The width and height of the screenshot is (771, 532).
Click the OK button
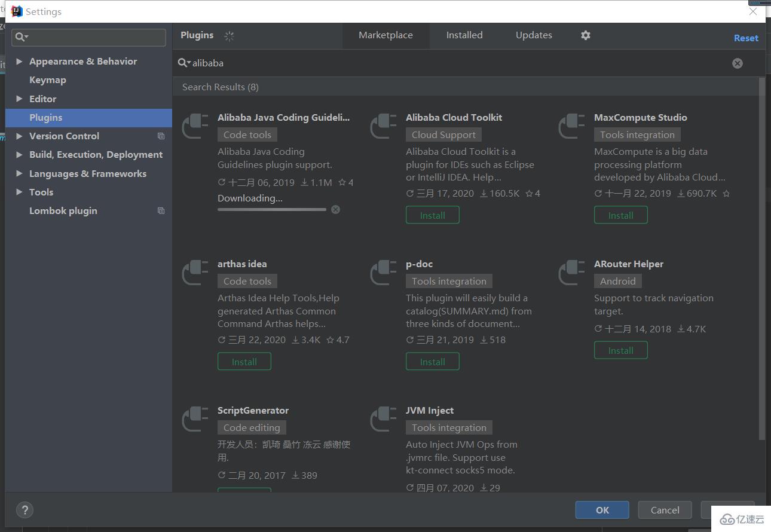(602, 510)
